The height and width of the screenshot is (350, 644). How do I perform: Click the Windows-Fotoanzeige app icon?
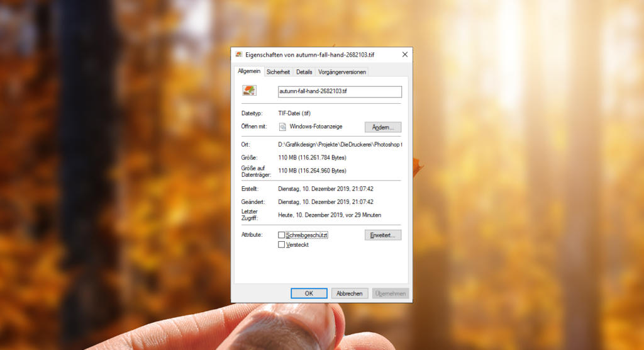coord(282,127)
